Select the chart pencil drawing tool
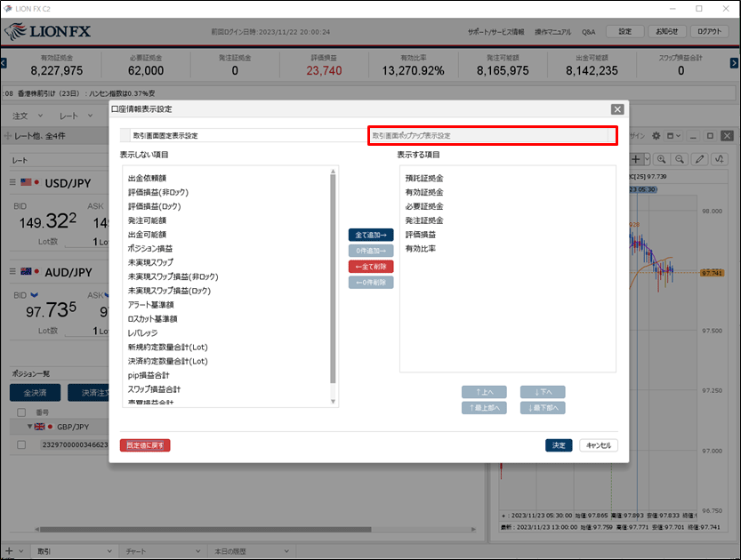The width and height of the screenshot is (741, 560). [x=699, y=159]
